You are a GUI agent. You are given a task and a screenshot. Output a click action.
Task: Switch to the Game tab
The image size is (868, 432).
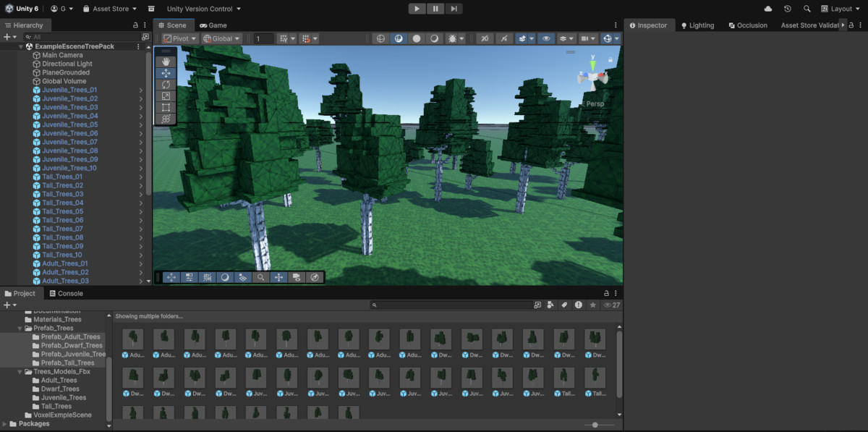[213, 25]
